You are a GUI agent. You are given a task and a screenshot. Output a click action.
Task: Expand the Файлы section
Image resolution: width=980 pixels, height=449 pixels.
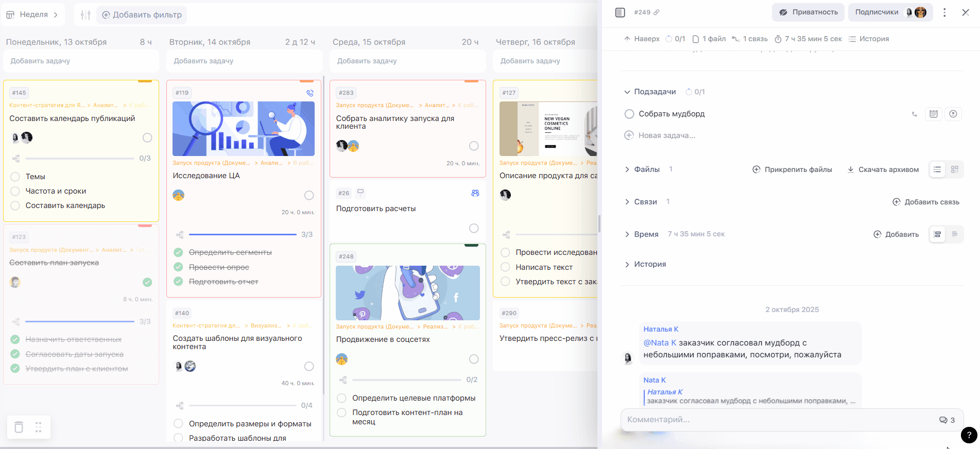pos(627,169)
